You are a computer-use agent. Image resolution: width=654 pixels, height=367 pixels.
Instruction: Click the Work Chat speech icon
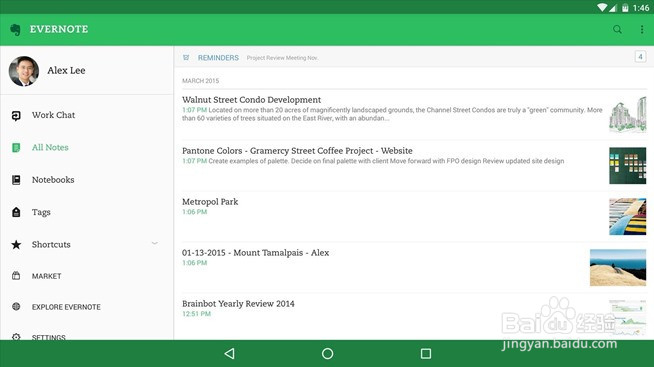16,116
